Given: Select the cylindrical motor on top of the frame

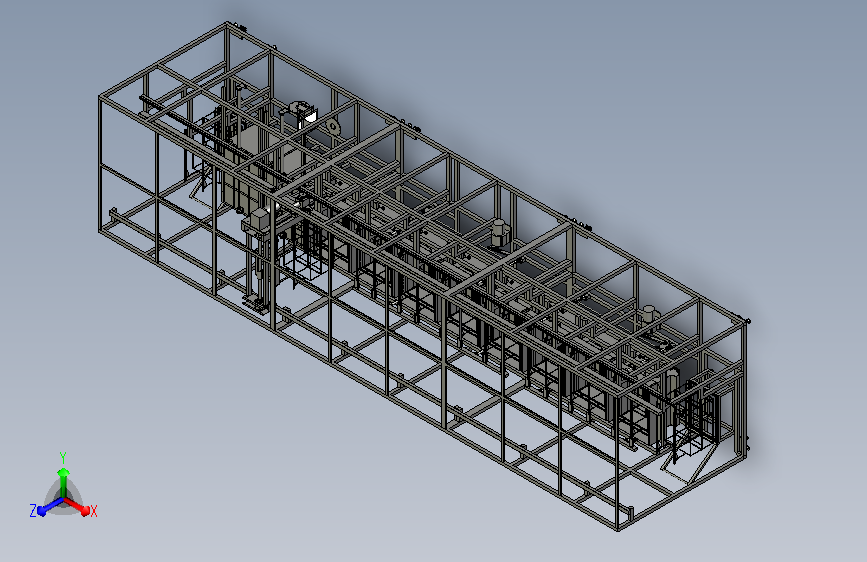Looking at the screenshot, I should click(499, 232).
